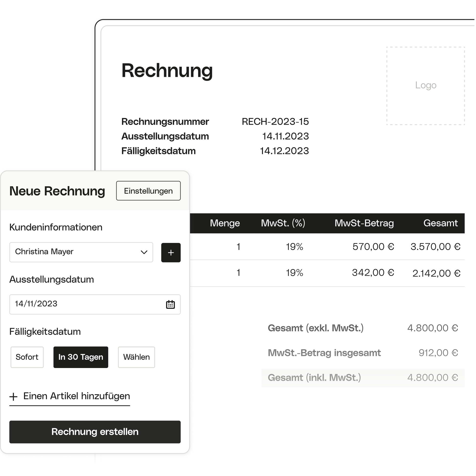Open the Einstellungen button
Screen dimensions: 476x476
pos(148,191)
